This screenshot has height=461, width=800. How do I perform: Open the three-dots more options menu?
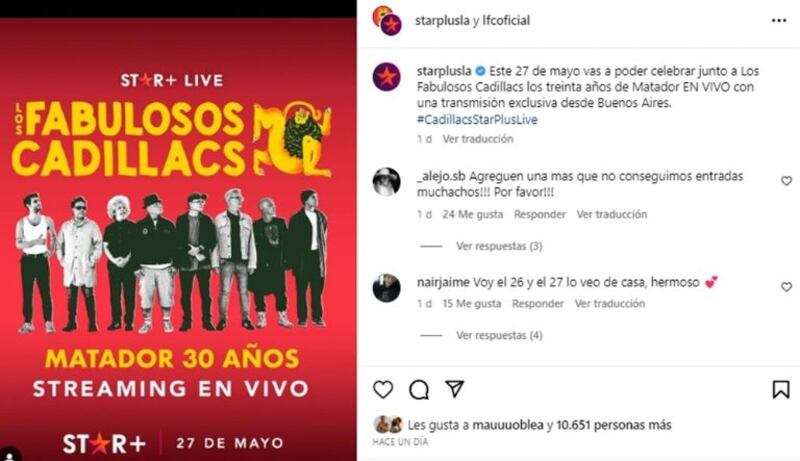(779, 20)
